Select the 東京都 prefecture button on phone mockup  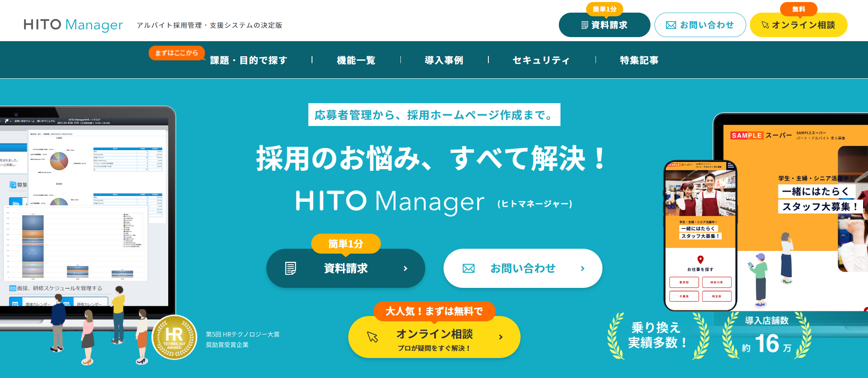pos(684,282)
